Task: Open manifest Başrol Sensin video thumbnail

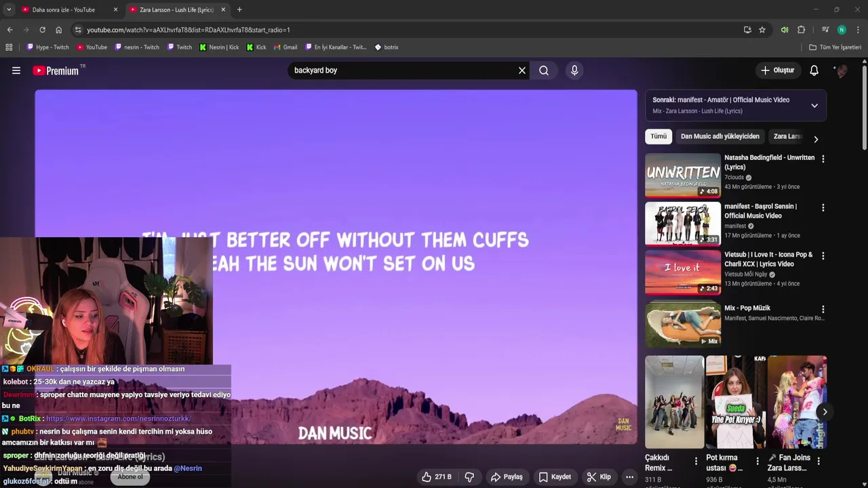Action: pos(683,224)
